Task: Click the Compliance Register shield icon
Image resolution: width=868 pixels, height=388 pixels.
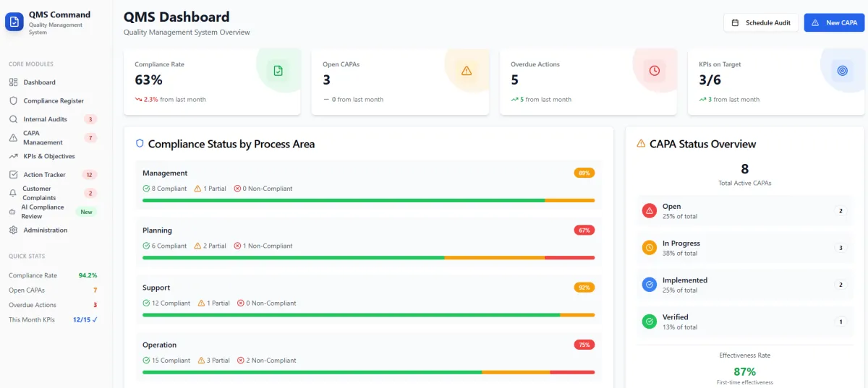Action: [13, 101]
